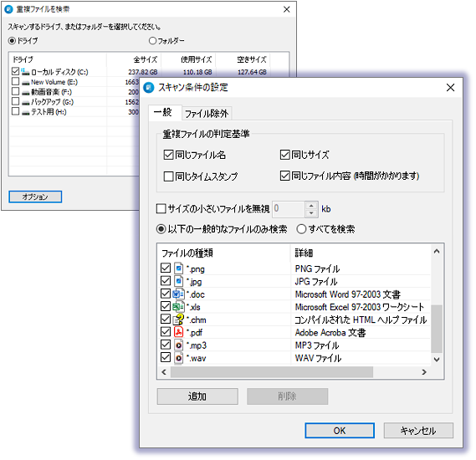Viewport: 476px width, 460px height.
Task: Click the Word .doc file icon
Action: pyautogui.click(x=178, y=294)
